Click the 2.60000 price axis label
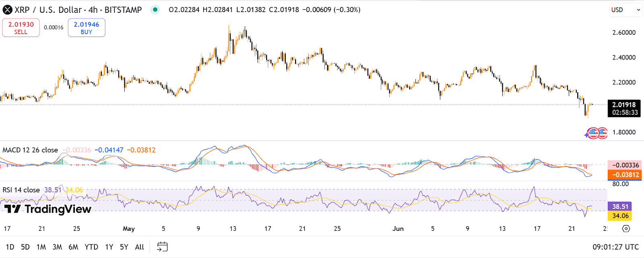 coord(624,33)
